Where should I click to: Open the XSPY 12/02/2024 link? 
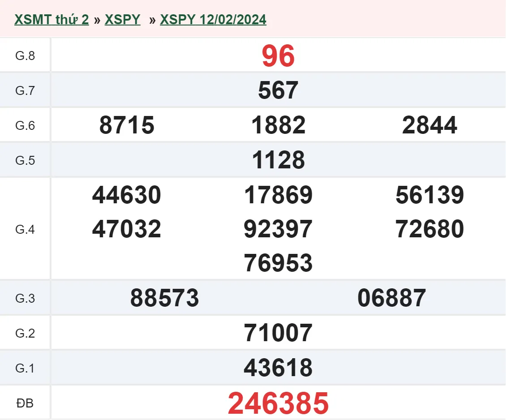pos(213,20)
